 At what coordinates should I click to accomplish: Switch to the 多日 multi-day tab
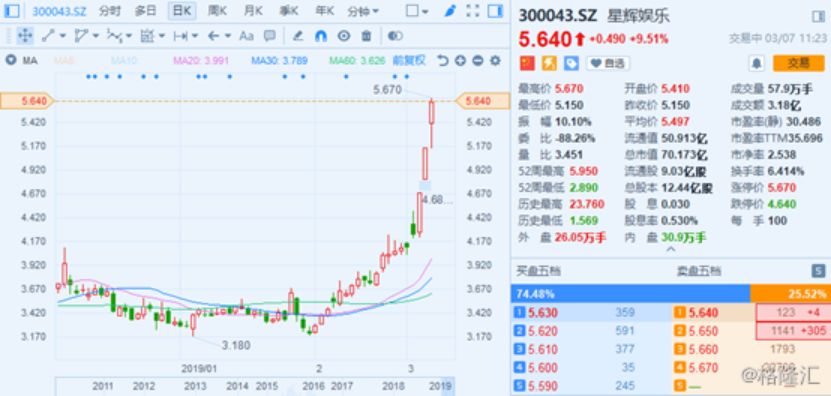pos(146,11)
